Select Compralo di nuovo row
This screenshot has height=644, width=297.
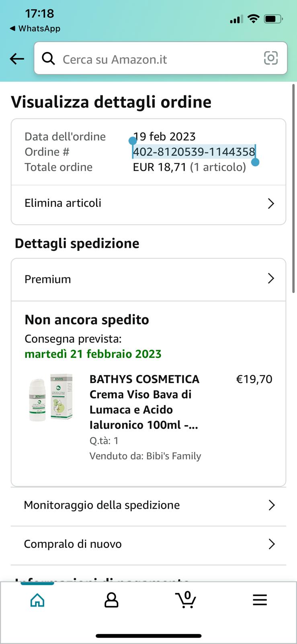coord(148,545)
